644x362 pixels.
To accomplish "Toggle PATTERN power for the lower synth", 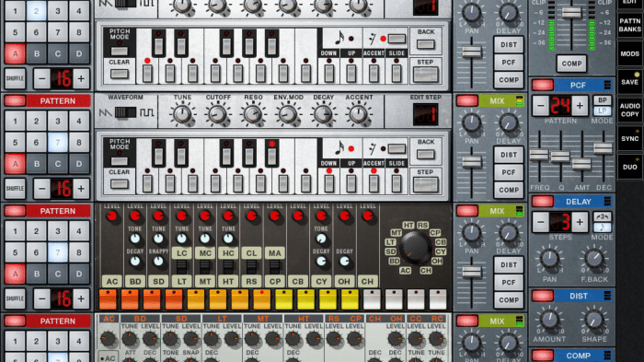I will tap(15, 100).
